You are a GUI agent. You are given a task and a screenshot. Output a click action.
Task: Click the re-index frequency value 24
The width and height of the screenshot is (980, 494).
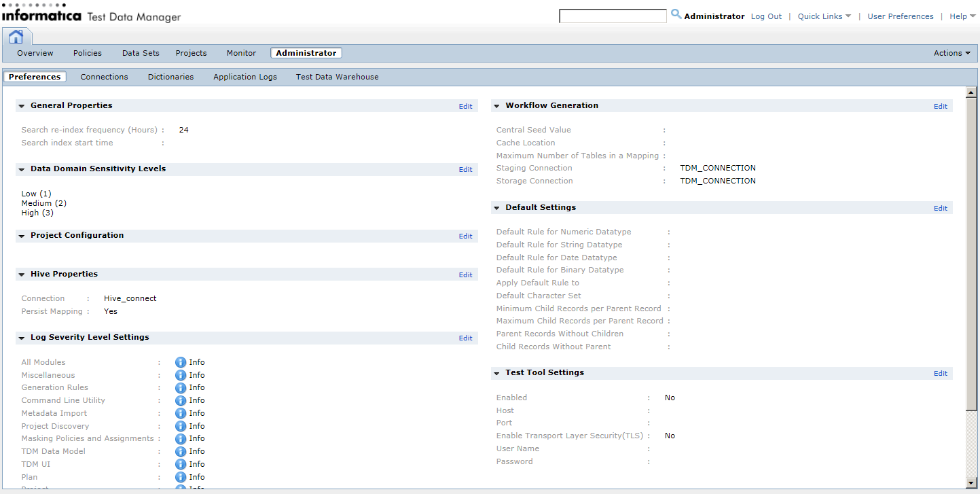(183, 130)
